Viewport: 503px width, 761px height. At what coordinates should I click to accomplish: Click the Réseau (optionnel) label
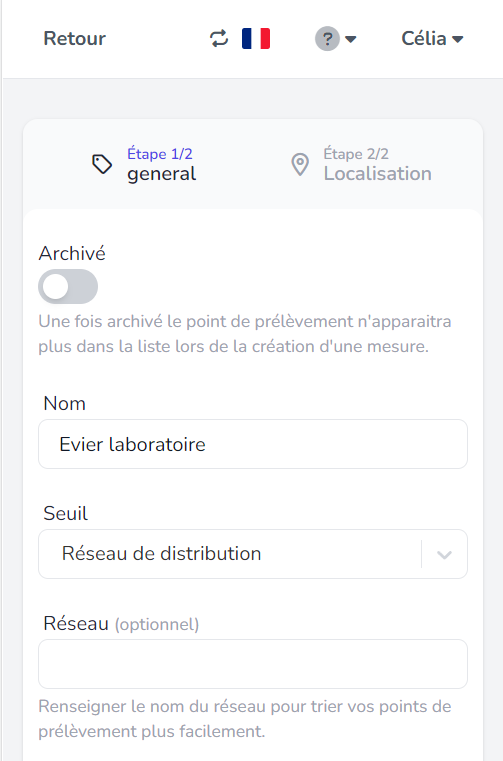click(x=121, y=624)
